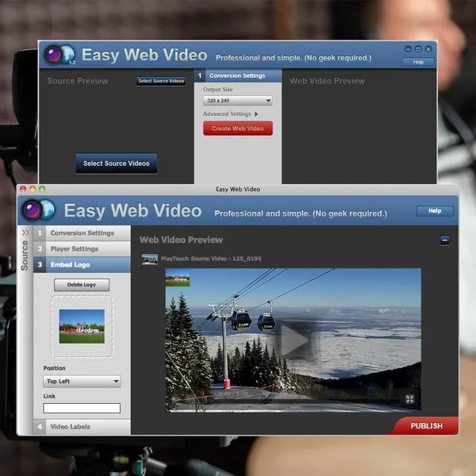This screenshot has width=476, height=476.
Task: Select Conversion Settings tab in back window
Action: [238, 75]
